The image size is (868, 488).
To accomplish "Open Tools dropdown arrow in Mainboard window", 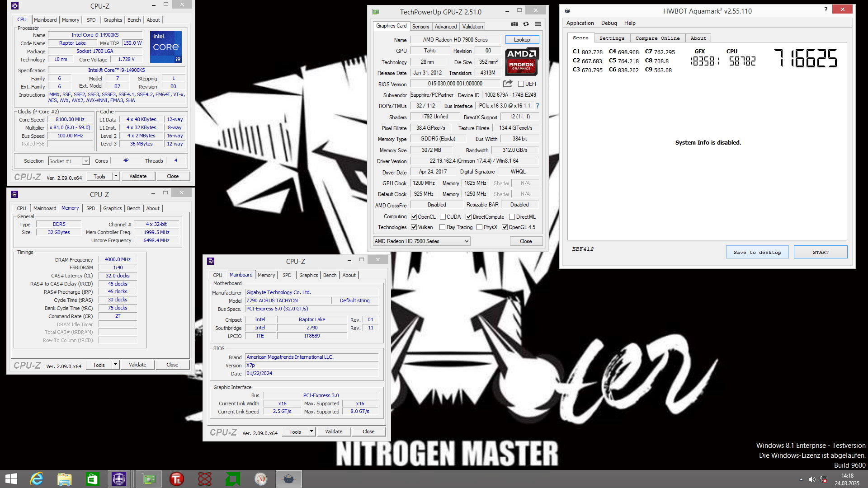I will point(311,432).
